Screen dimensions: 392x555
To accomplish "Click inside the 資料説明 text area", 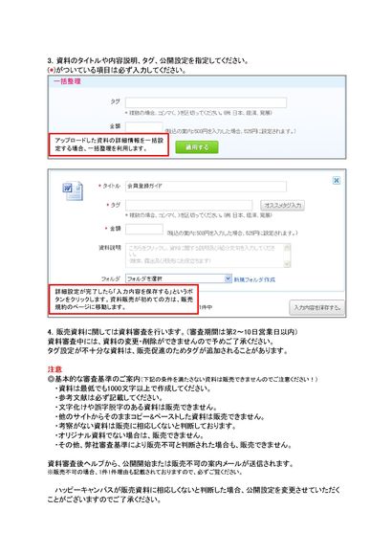I will tap(205, 255).
